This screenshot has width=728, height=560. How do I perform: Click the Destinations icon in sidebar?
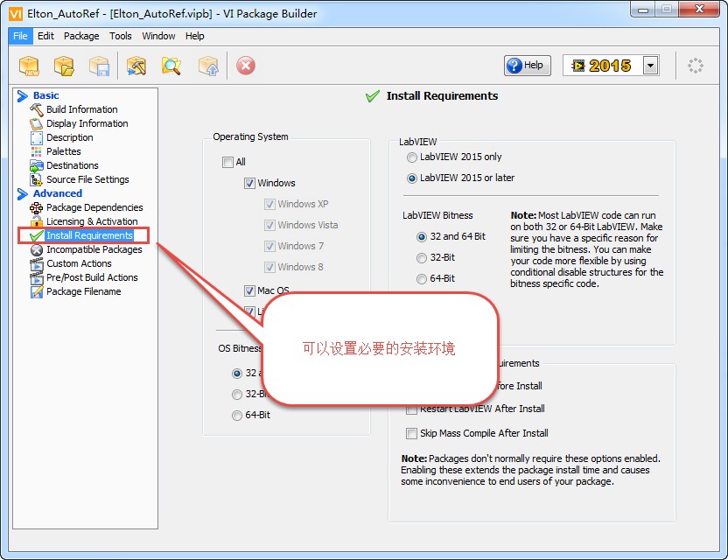[36, 165]
